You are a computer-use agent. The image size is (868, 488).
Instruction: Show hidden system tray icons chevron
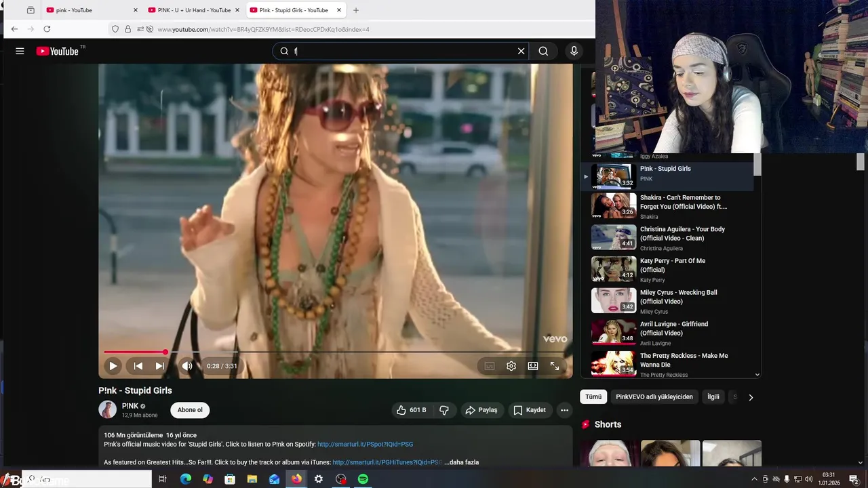click(754, 479)
